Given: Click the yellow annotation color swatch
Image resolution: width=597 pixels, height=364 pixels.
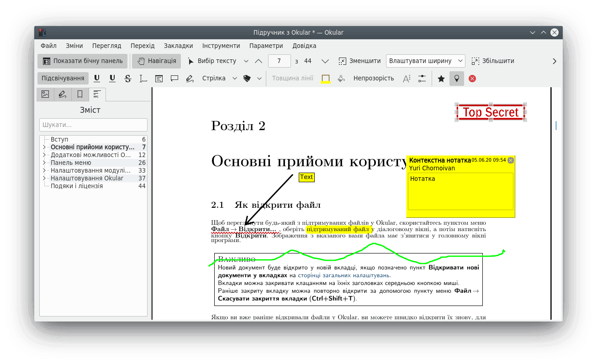Looking at the screenshot, I should [x=326, y=79].
